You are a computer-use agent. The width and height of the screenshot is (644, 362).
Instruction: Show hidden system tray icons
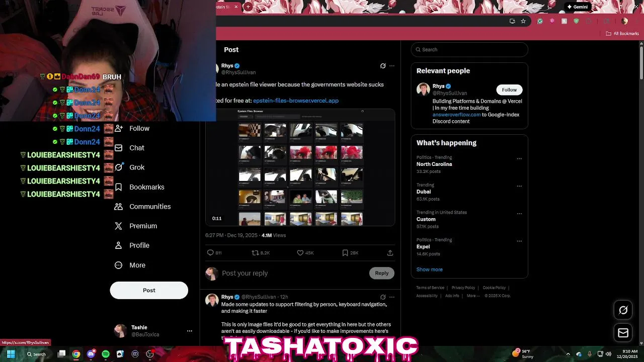(x=568, y=354)
